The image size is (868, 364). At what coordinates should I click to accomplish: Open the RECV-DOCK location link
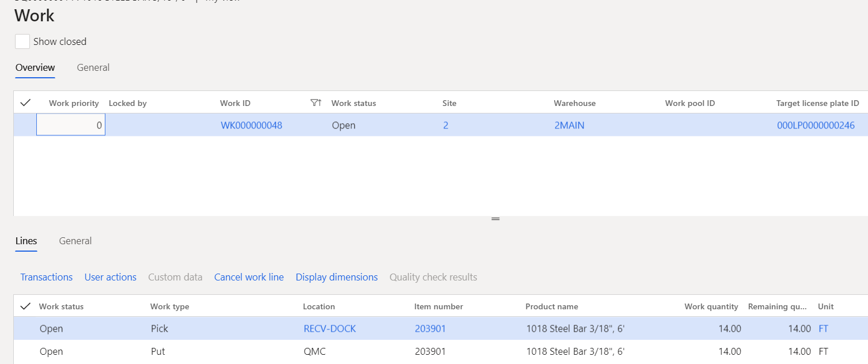coord(329,329)
